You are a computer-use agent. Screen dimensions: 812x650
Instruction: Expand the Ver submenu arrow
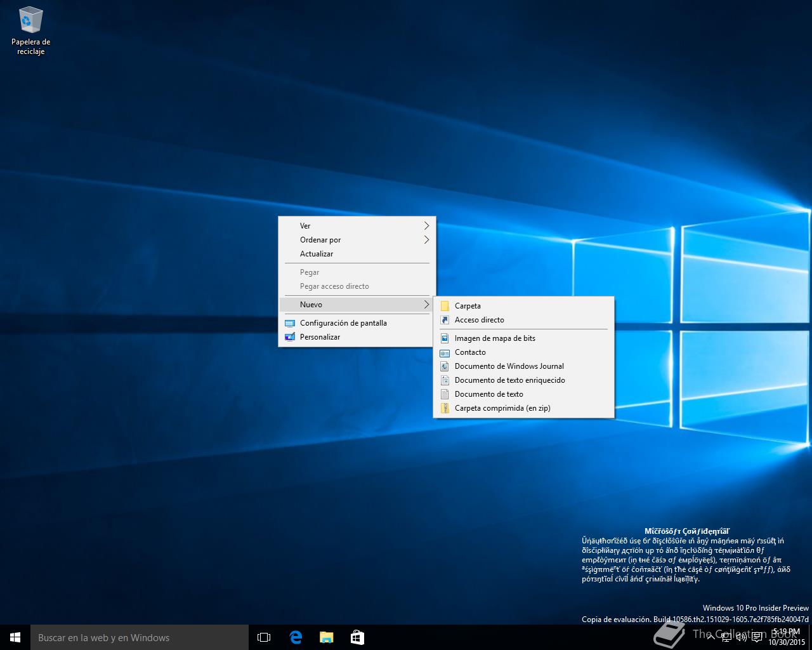pyautogui.click(x=426, y=226)
